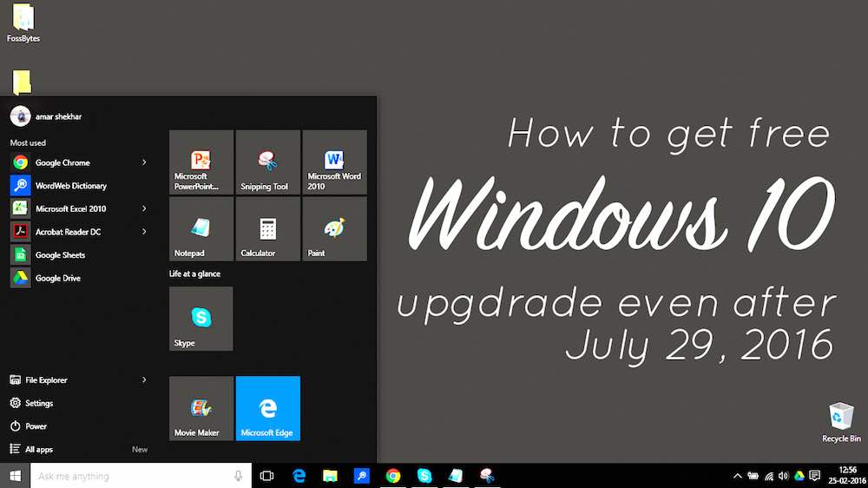Select the Recycle Bin desktop icon
The image size is (868, 488).
pos(841,423)
